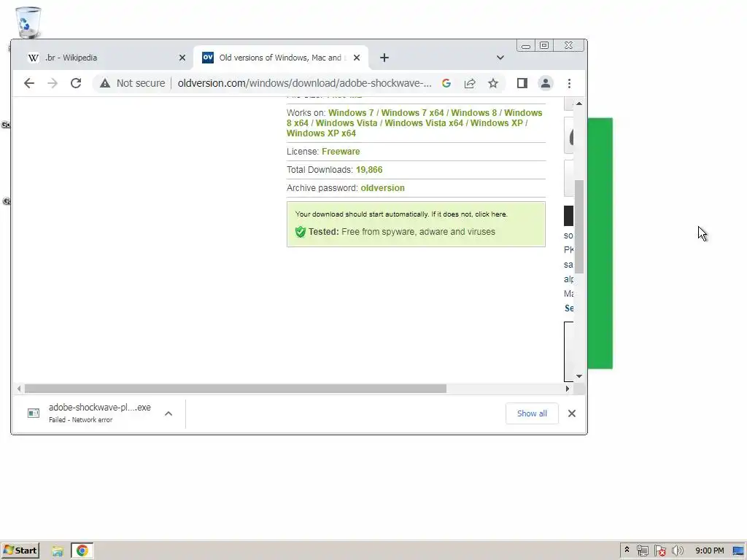Click the forward navigation arrow
The width and height of the screenshot is (747, 560).
(x=53, y=83)
